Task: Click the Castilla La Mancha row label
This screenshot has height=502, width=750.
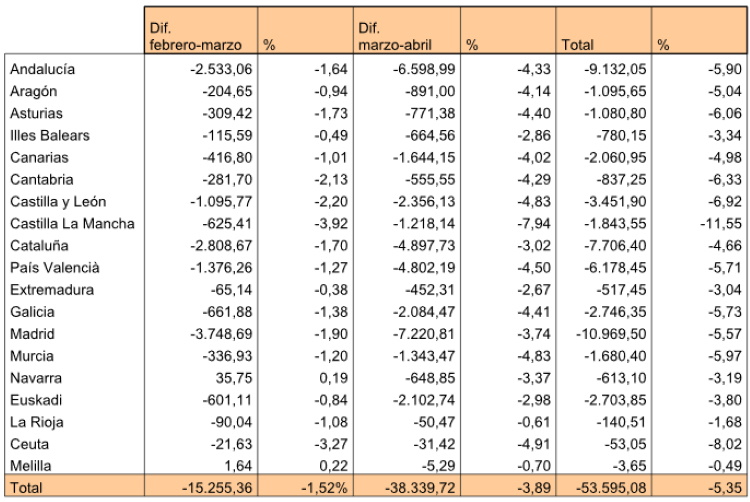Action: pos(72,224)
